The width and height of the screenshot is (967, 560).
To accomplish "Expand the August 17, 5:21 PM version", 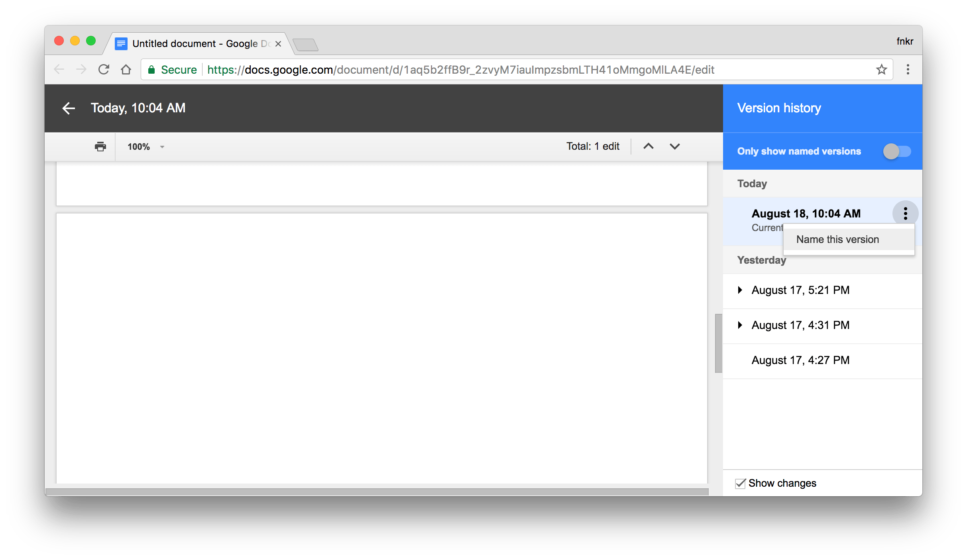I will click(x=741, y=290).
